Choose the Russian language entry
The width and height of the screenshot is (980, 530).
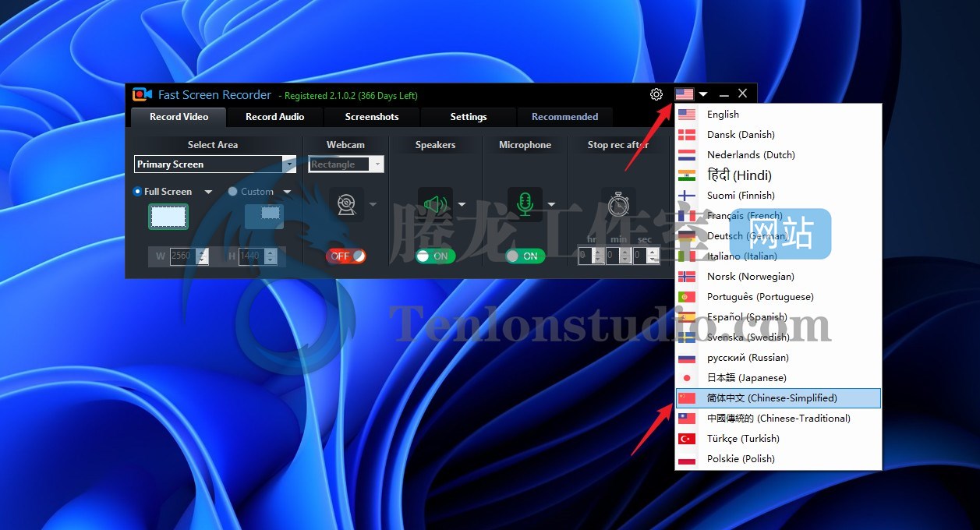(778, 358)
